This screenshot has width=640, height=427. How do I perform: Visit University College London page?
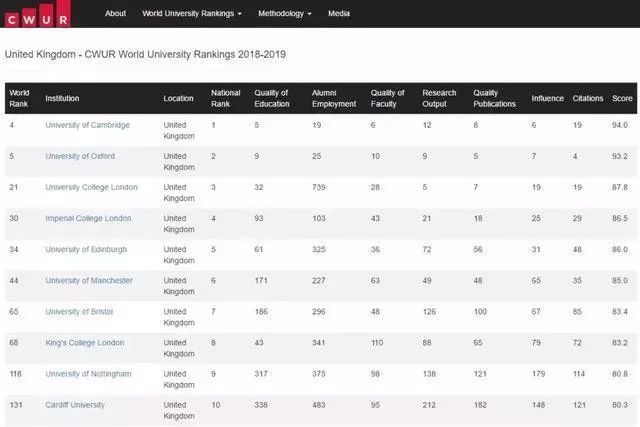coord(91,187)
